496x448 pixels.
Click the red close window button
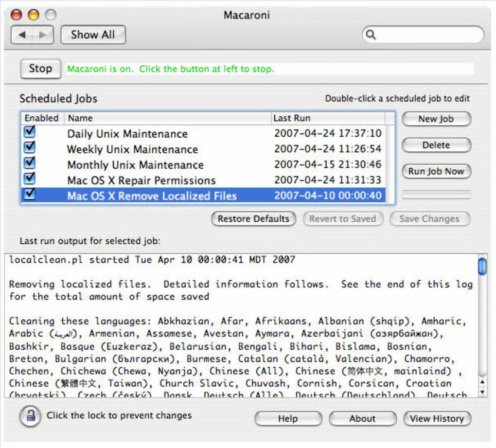tap(16, 15)
